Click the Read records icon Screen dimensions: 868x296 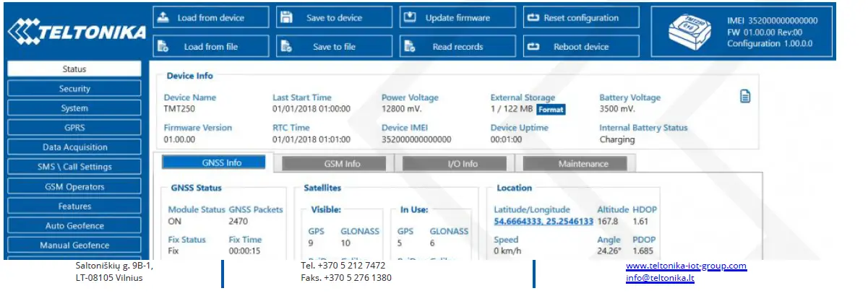[410, 46]
